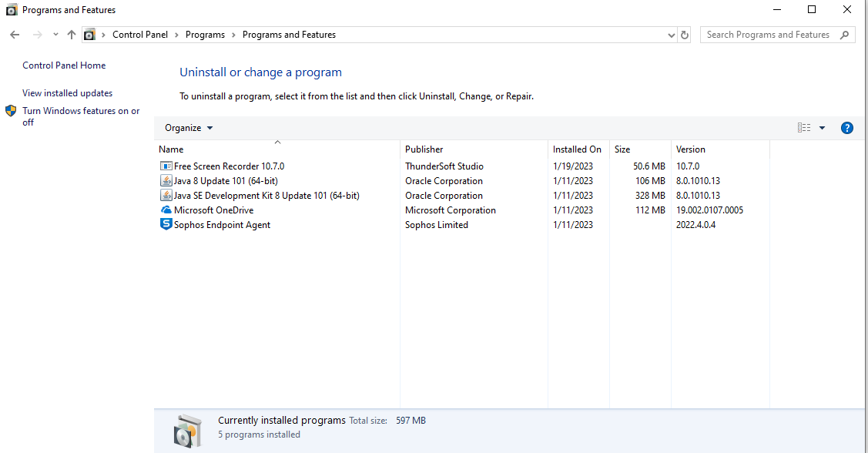Viewport: 868px width, 453px height.
Task: Click Sophos Limited publisher cell
Action: click(x=436, y=225)
